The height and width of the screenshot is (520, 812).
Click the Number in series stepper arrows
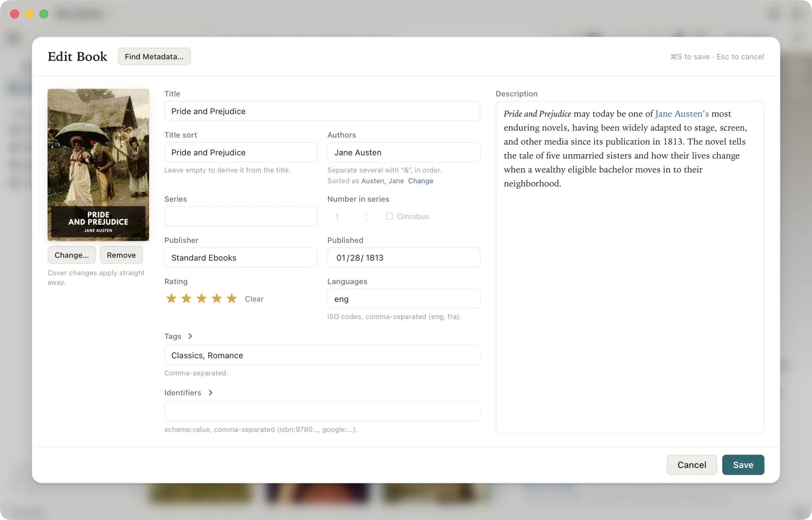(367, 216)
